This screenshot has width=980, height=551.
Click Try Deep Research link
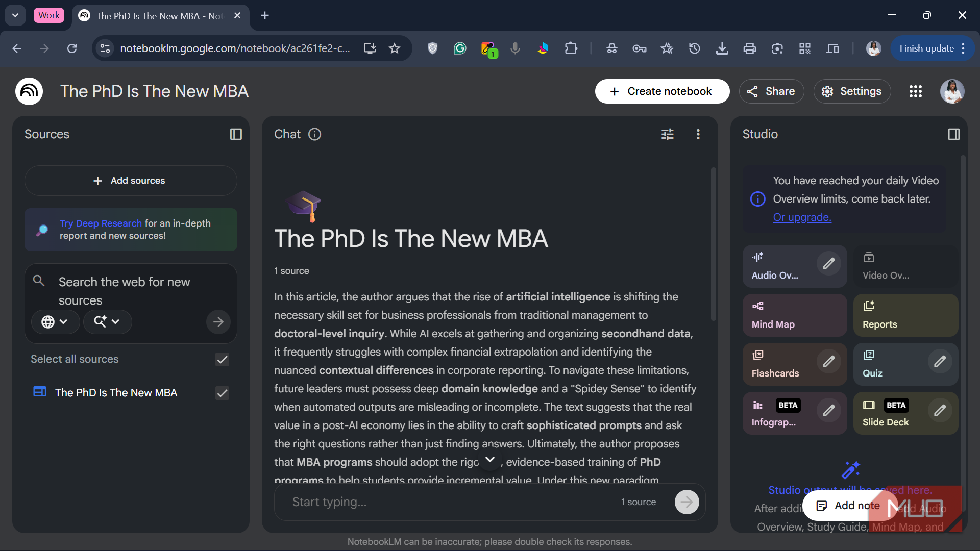(x=101, y=223)
